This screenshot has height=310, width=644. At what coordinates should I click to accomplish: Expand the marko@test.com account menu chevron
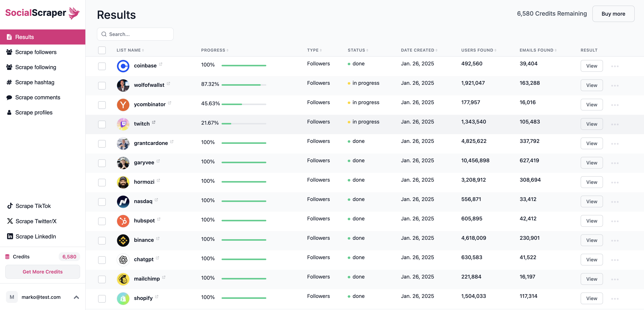point(76,297)
